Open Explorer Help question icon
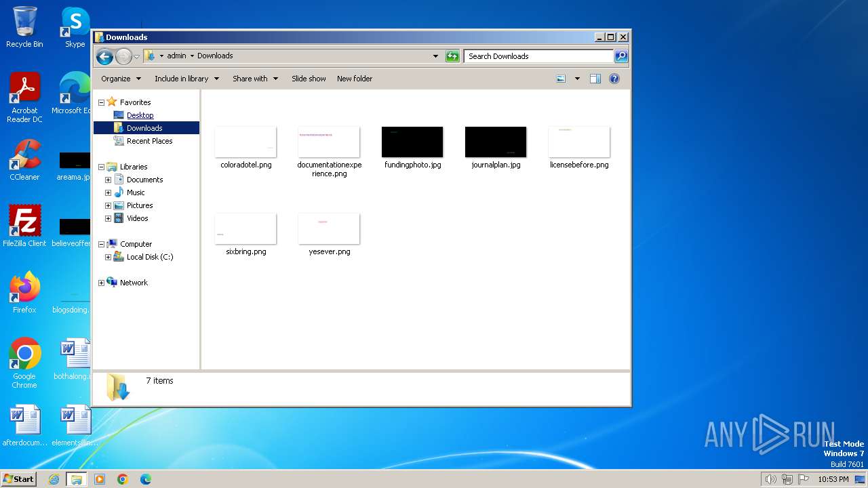This screenshot has width=868, height=488. pyautogui.click(x=614, y=79)
